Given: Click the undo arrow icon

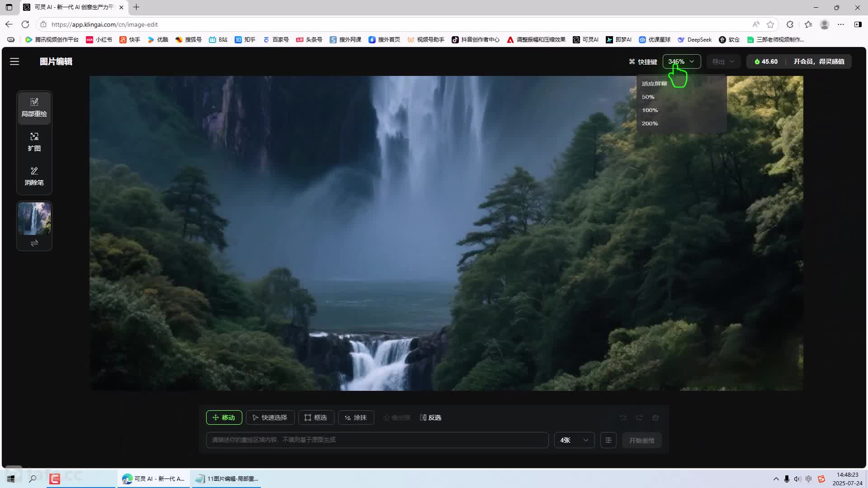Looking at the screenshot, I should coord(623,418).
